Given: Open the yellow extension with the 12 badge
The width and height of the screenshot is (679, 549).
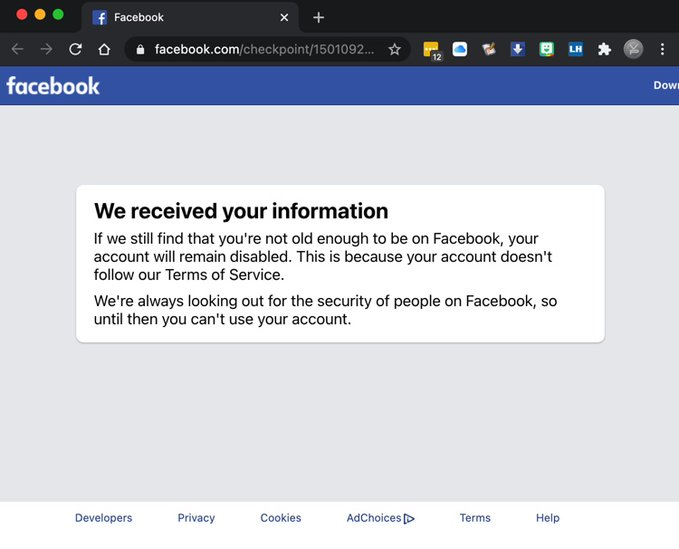Looking at the screenshot, I should (432, 50).
